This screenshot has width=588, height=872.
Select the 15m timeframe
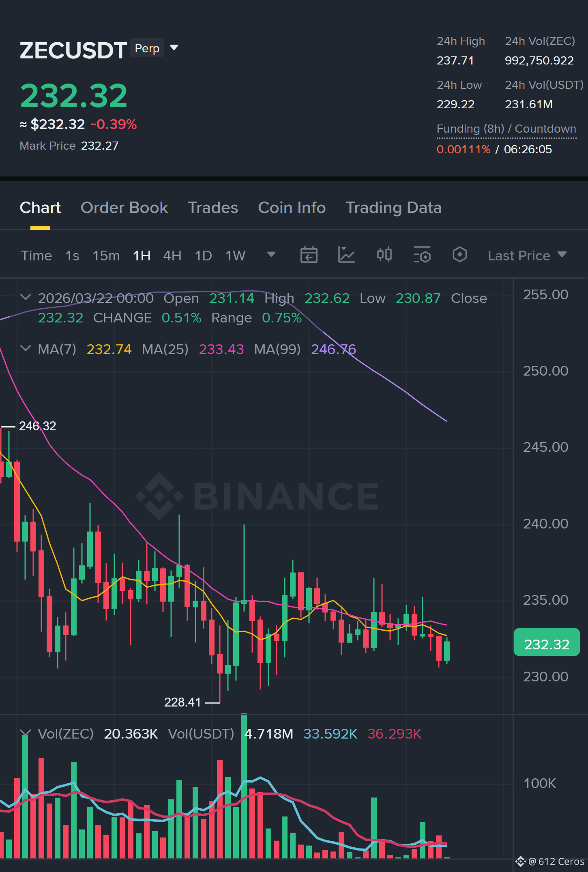click(106, 256)
